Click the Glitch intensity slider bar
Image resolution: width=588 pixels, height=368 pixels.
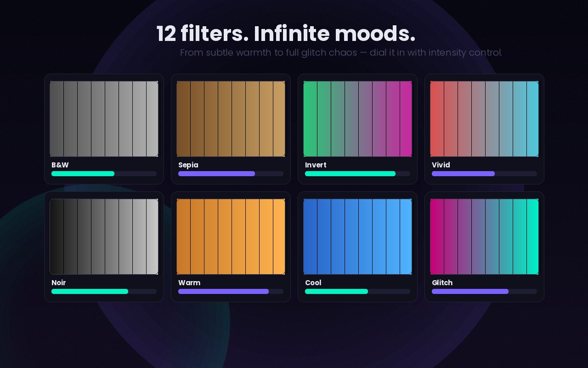pyautogui.click(x=484, y=292)
